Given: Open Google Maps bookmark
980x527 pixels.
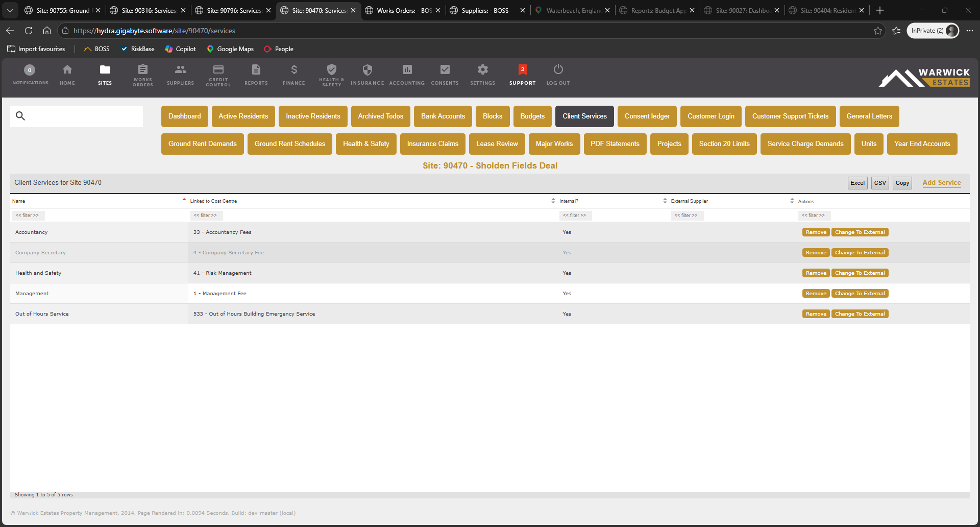Looking at the screenshot, I should [x=230, y=49].
